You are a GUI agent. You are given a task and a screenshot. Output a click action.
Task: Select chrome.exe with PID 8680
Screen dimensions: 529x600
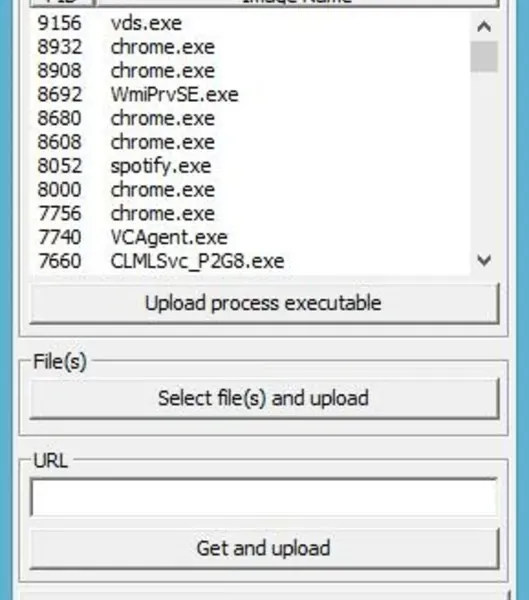(250, 118)
